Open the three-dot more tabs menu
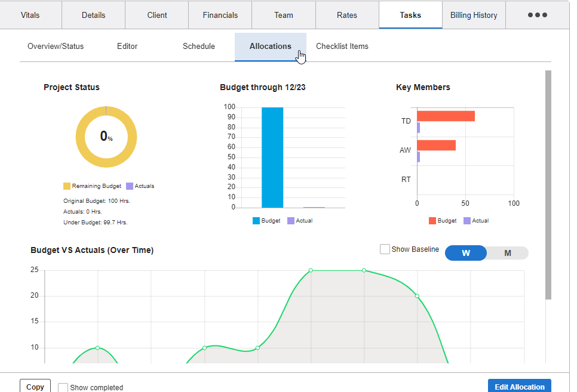The height and width of the screenshot is (392, 577). (537, 15)
